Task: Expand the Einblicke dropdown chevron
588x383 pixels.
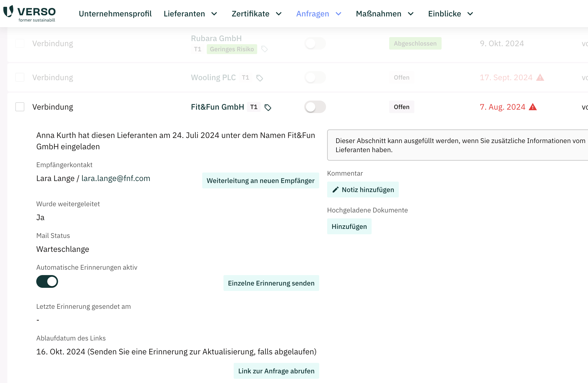Action: (470, 14)
